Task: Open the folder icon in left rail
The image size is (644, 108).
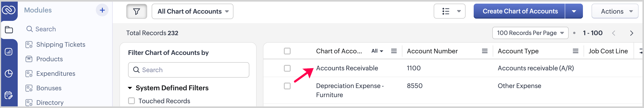Action: click(x=9, y=30)
